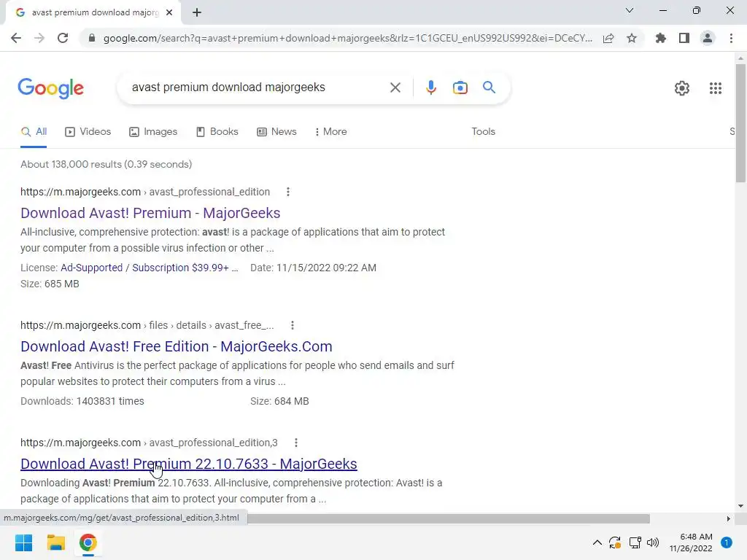747x560 pixels.
Task: Bookmark this page with the star
Action: (632, 38)
